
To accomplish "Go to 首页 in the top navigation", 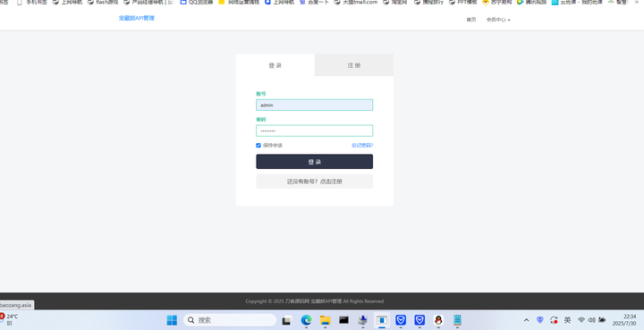I will (471, 20).
